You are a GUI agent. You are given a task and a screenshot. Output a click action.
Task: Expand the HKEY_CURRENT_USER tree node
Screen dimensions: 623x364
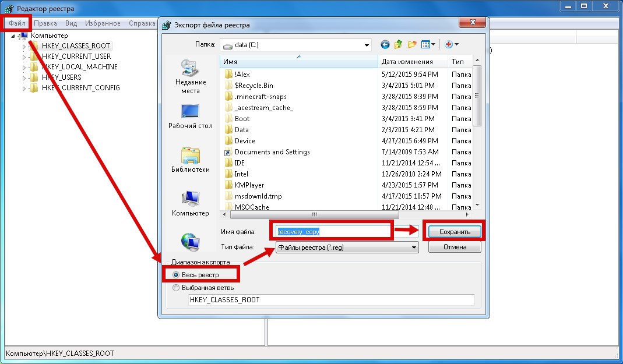tap(24, 56)
